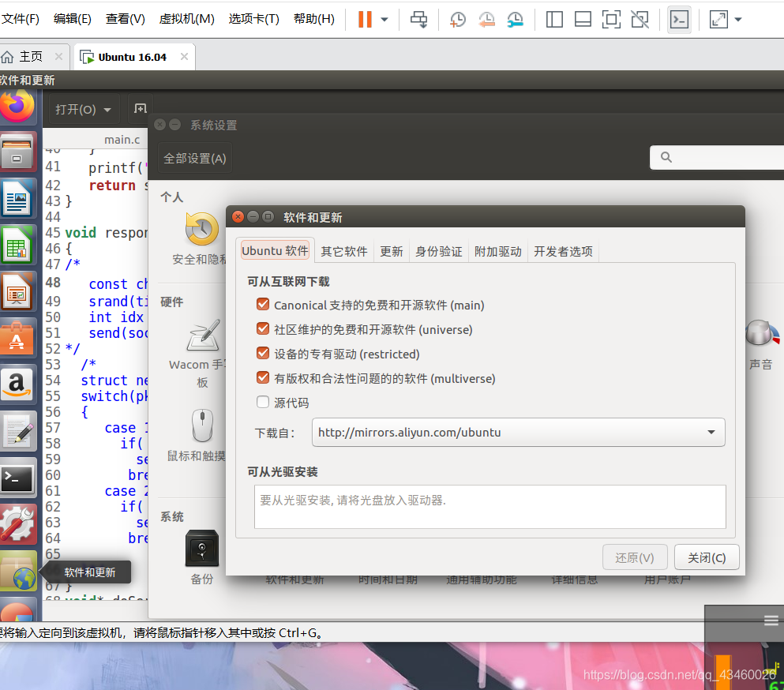The width and height of the screenshot is (784, 690).
Task: Toggle the thumbnail bar icon
Action: click(x=583, y=20)
